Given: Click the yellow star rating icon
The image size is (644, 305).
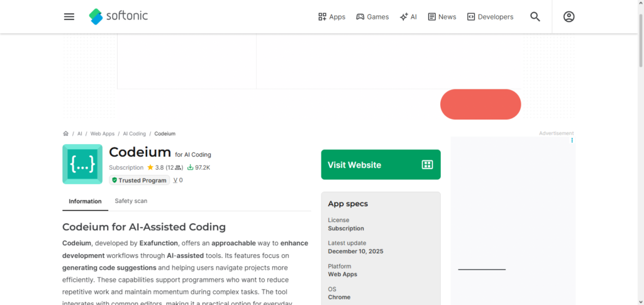Looking at the screenshot, I should tap(150, 167).
